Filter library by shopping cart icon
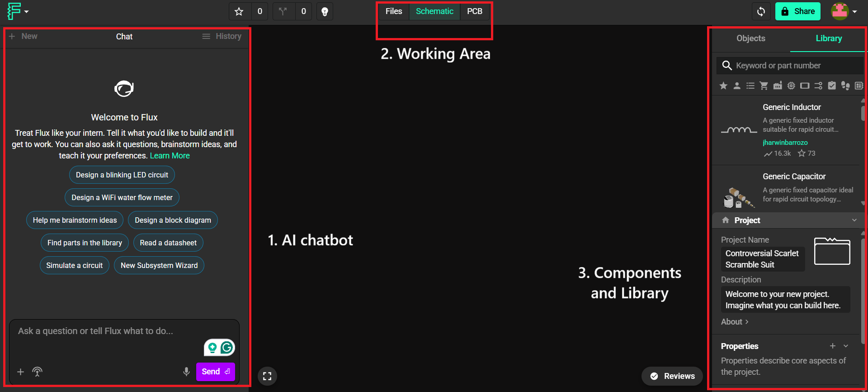Screen dimensions: 868x392 coord(764,86)
